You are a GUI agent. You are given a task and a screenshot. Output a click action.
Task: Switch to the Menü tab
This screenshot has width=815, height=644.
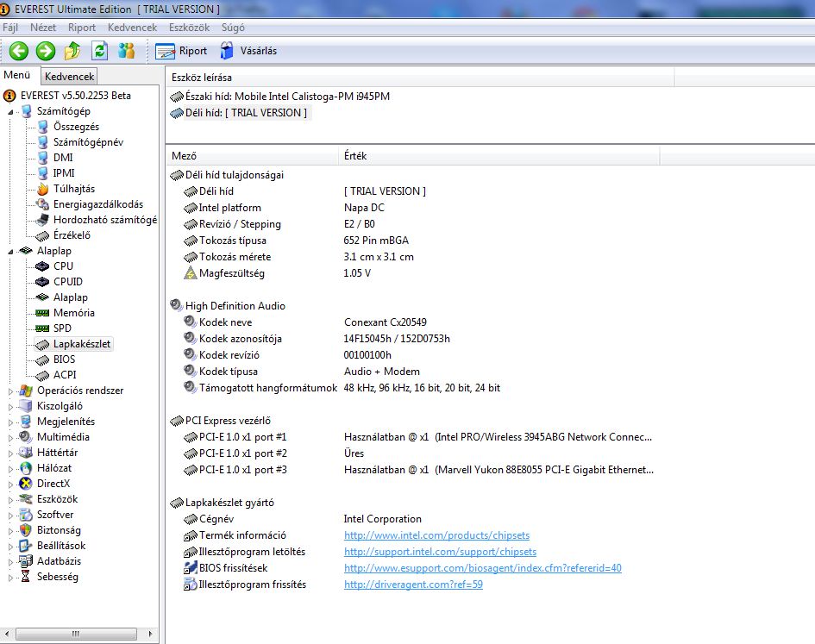(x=17, y=75)
